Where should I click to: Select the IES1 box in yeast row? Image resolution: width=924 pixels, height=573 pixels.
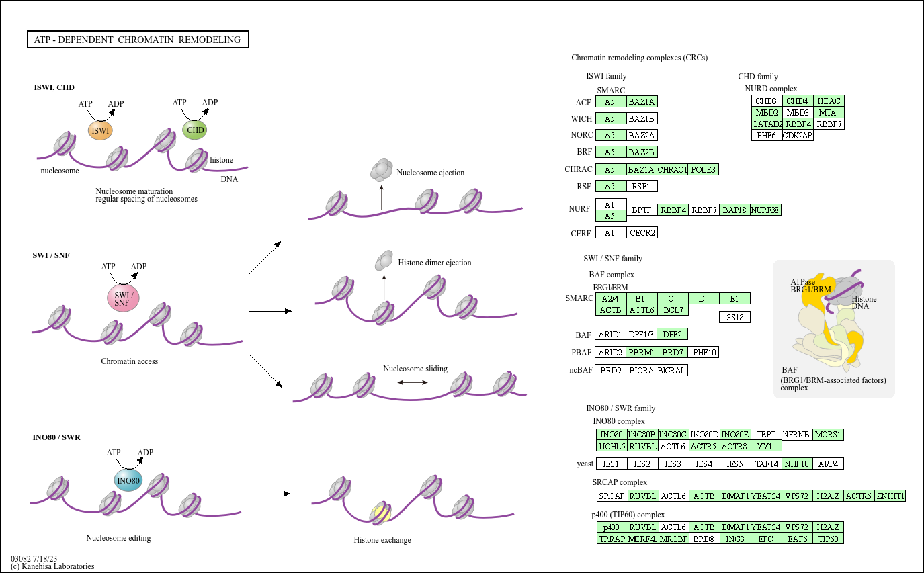pyautogui.click(x=611, y=464)
